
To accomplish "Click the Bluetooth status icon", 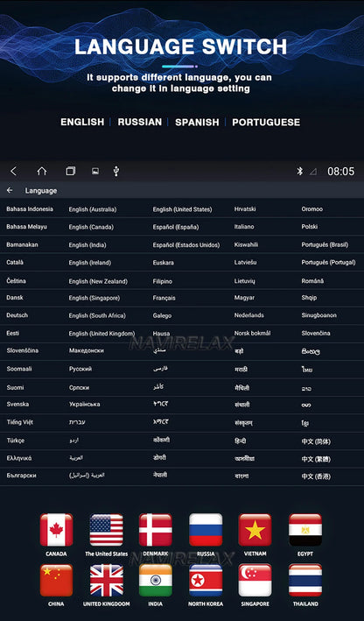I will (300, 171).
